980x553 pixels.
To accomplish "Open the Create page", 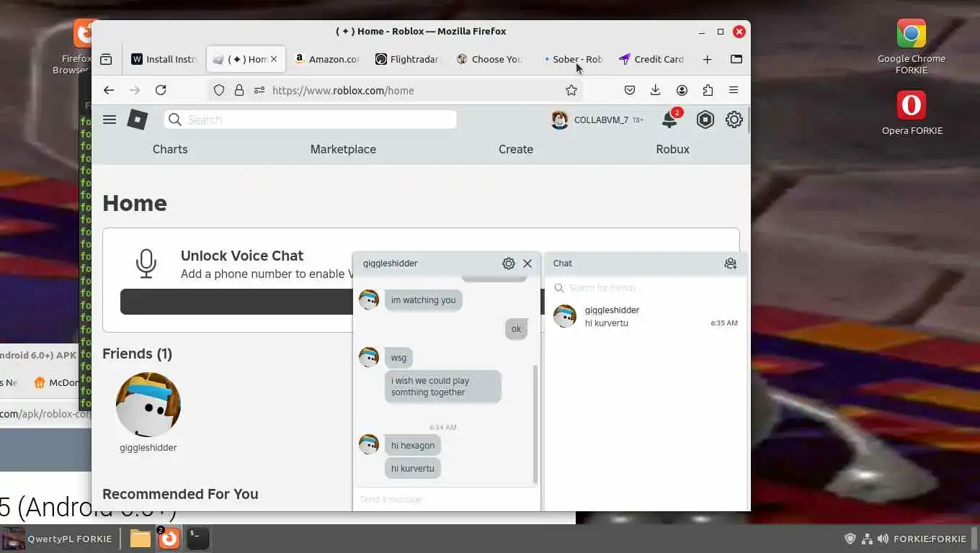I will (x=516, y=149).
